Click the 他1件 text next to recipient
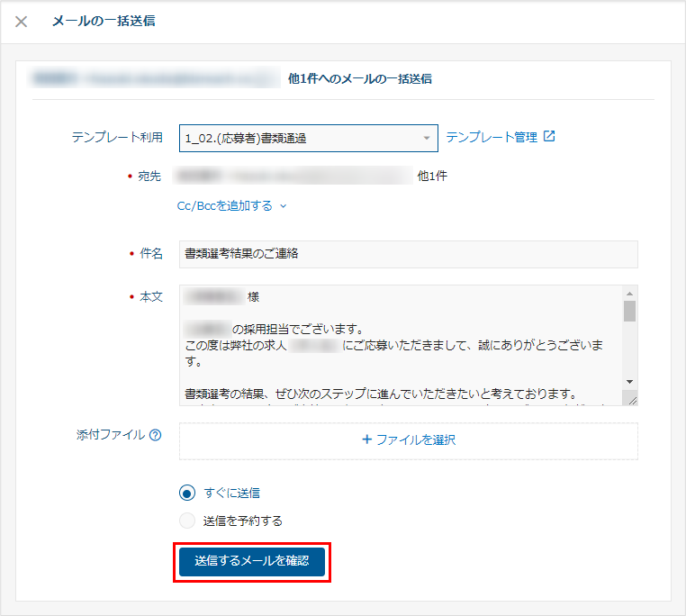This screenshot has width=686, height=616. click(x=432, y=176)
